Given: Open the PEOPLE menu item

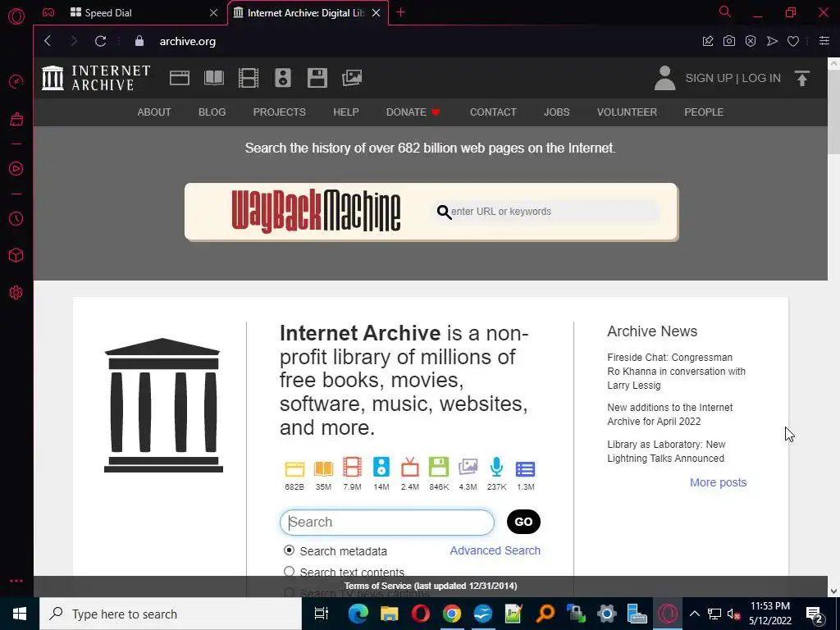Looking at the screenshot, I should pos(704,112).
